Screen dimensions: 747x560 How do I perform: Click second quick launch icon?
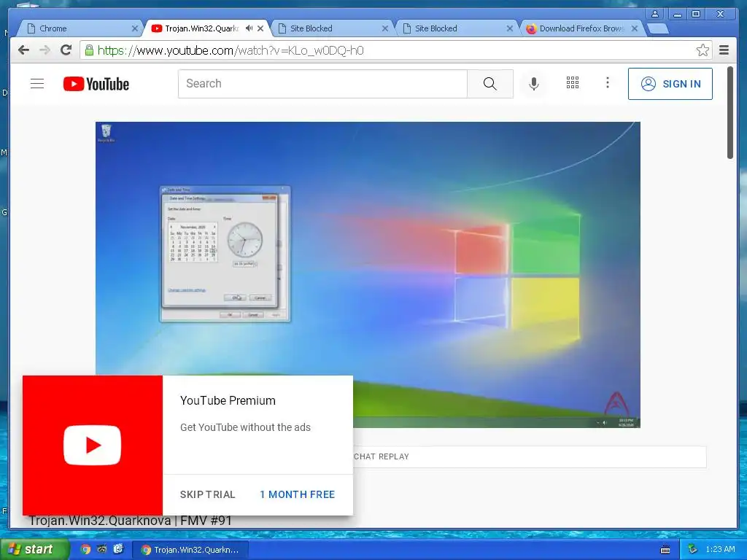pos(101,549)
